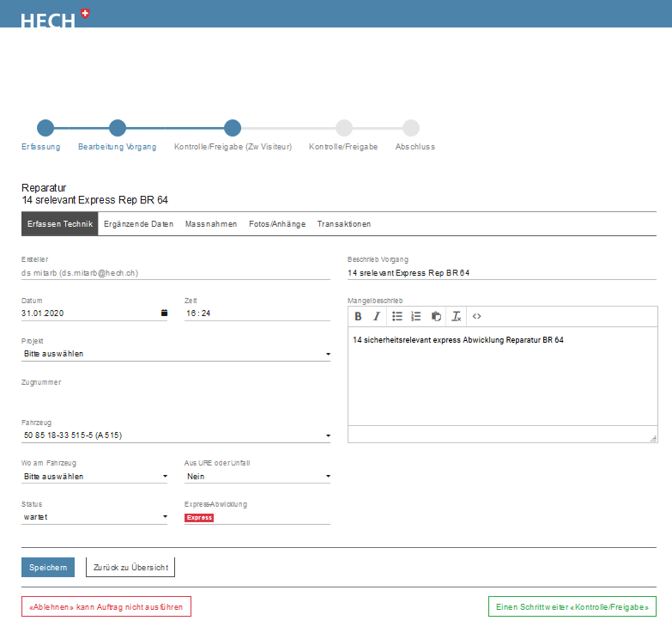672x627 pixels.
Task: Toggle bold formatting in Mangelbeschrieb editor
Action: pos(359,316)
